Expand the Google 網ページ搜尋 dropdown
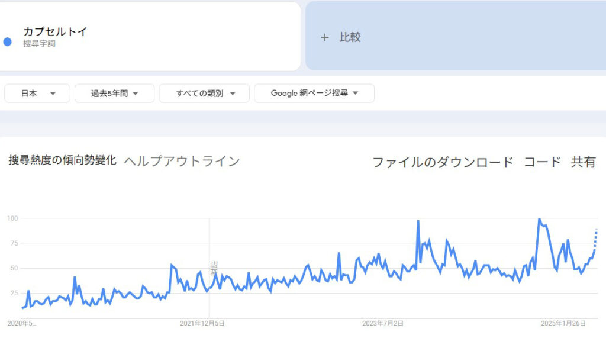The width and height of the screenshot is (606, 364). coord(314,94)
